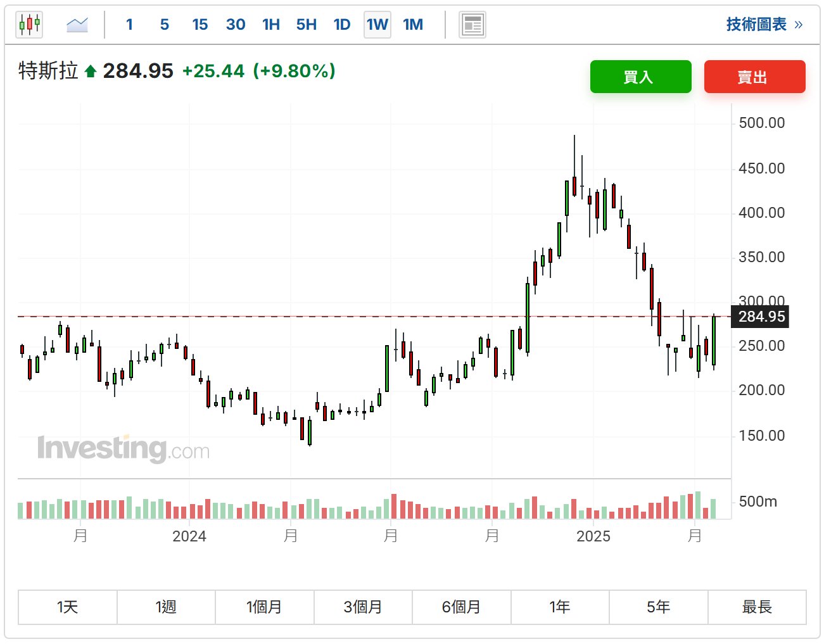The width and height of the screenshot is (824, 644).
Task: Click the 400.00 price axis label
Action: click(x=762, y=213)
